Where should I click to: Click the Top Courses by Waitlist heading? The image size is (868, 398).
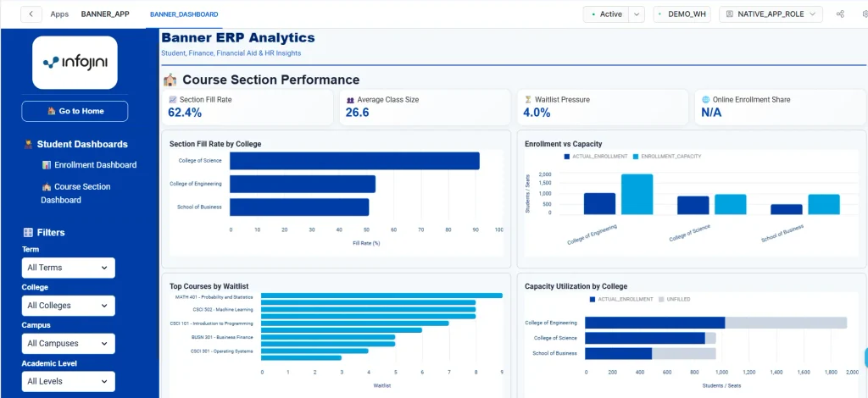(x=209, y=286)
